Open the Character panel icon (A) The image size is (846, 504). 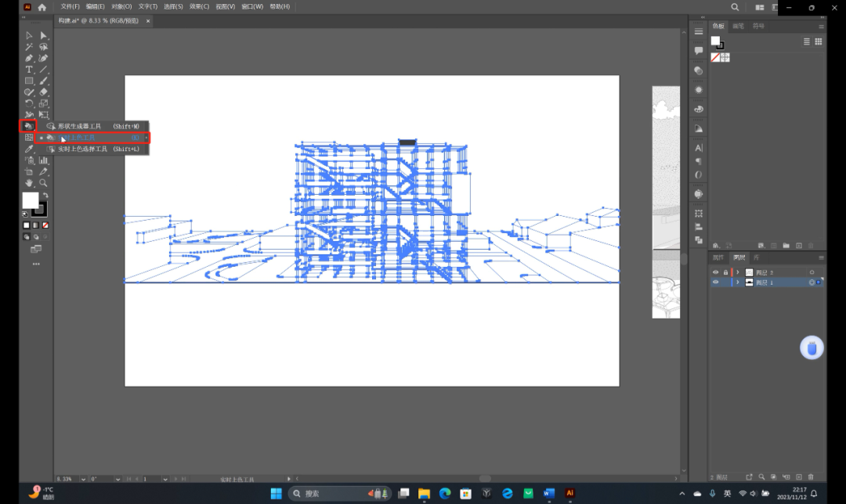coord(699,148)
